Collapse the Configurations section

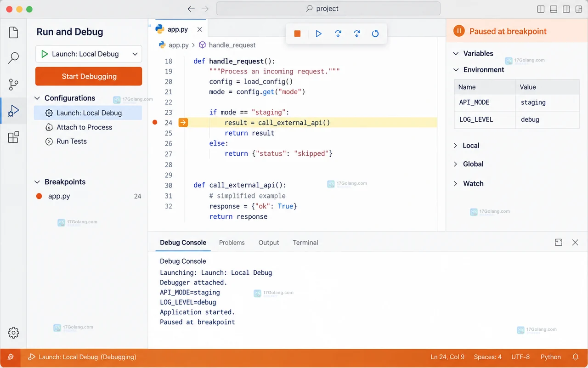(38, 98)
